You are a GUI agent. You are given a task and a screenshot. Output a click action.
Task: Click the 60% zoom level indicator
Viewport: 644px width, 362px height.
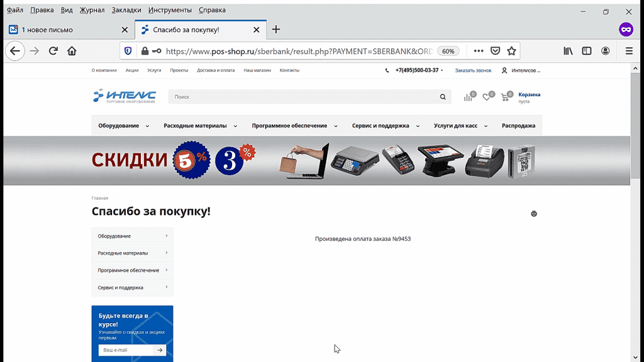coord(448,51)
